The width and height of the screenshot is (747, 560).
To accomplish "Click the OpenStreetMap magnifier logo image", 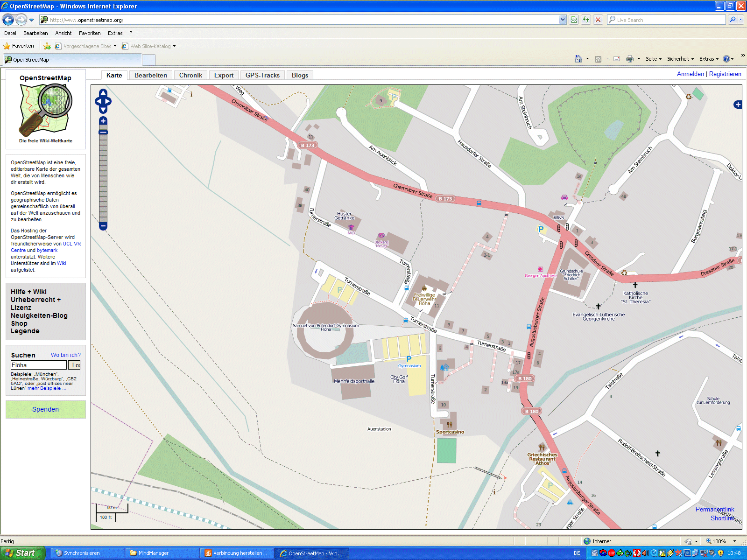I will click(46, 109).
